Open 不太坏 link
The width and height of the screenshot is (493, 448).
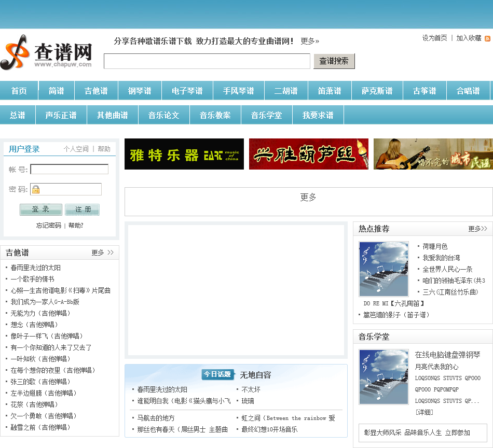pos(251,389)
